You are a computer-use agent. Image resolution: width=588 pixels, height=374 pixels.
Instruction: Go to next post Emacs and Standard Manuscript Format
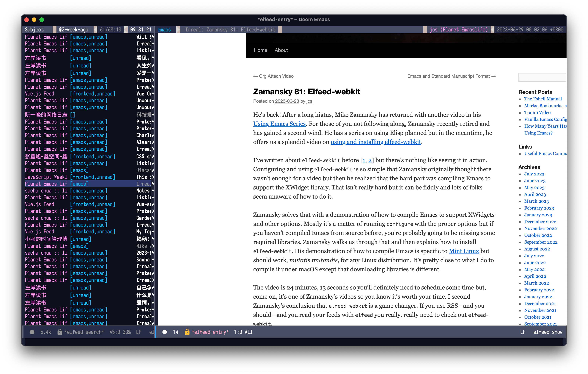coord(451,76)
